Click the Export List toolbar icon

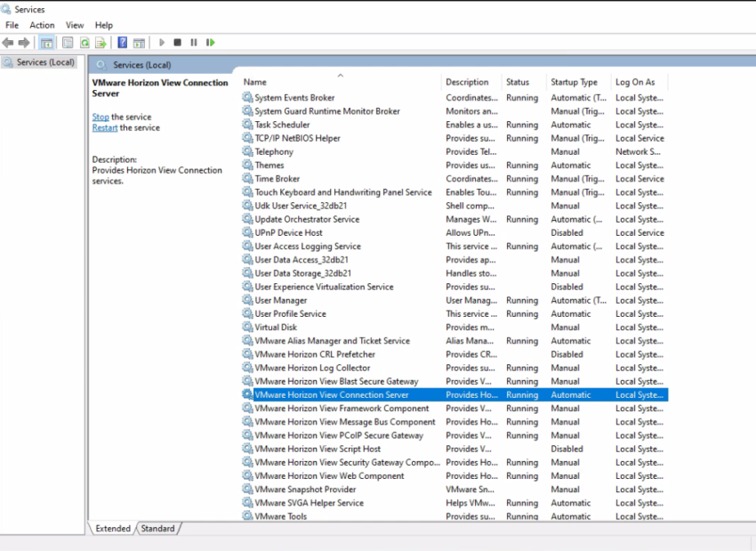click(101, 42)
